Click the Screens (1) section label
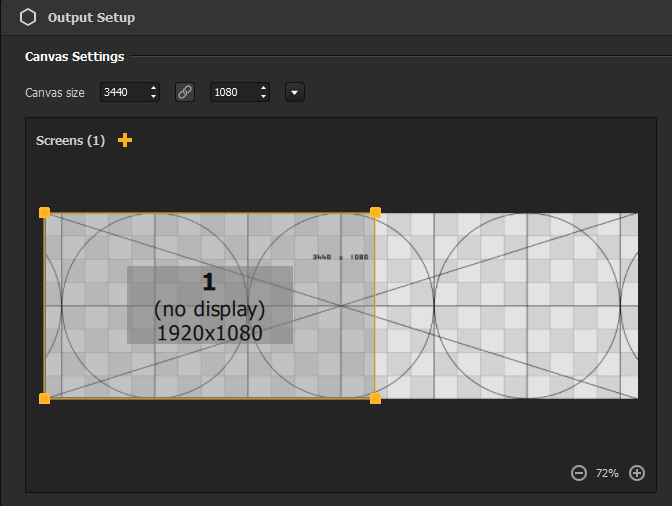Image resolution: width=672 pixels, height=506 pixels. tap(70, 141)
